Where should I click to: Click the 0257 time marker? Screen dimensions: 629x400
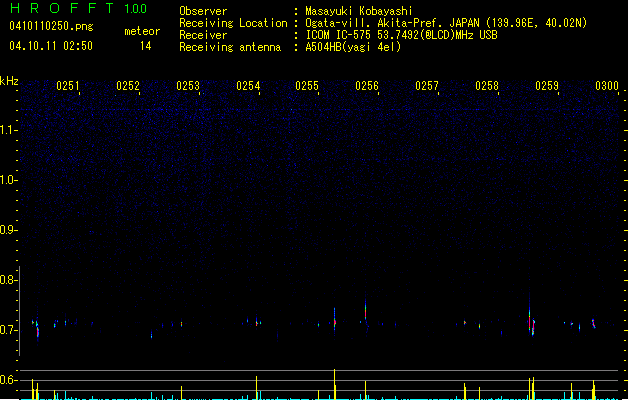[427, 86]
